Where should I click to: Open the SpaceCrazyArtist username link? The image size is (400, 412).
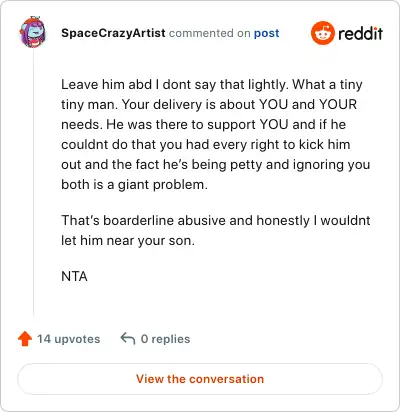[113, 33]
